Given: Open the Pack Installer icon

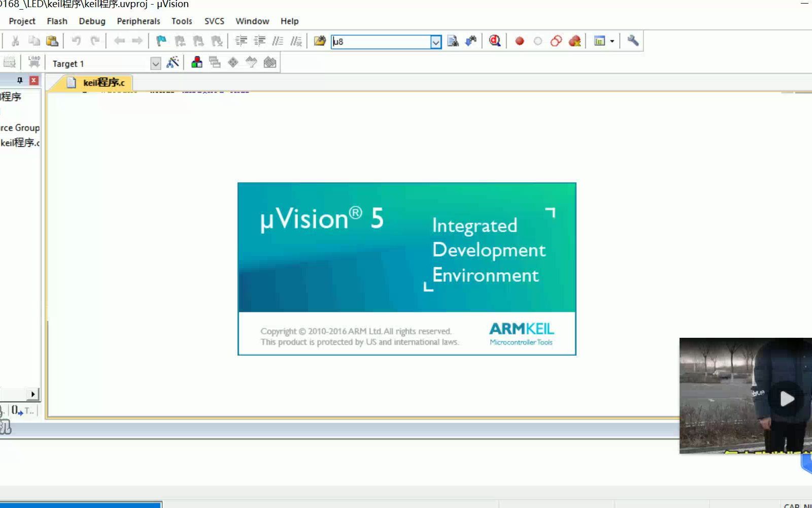Looking at the screenshot, I should tap(270, 62).
